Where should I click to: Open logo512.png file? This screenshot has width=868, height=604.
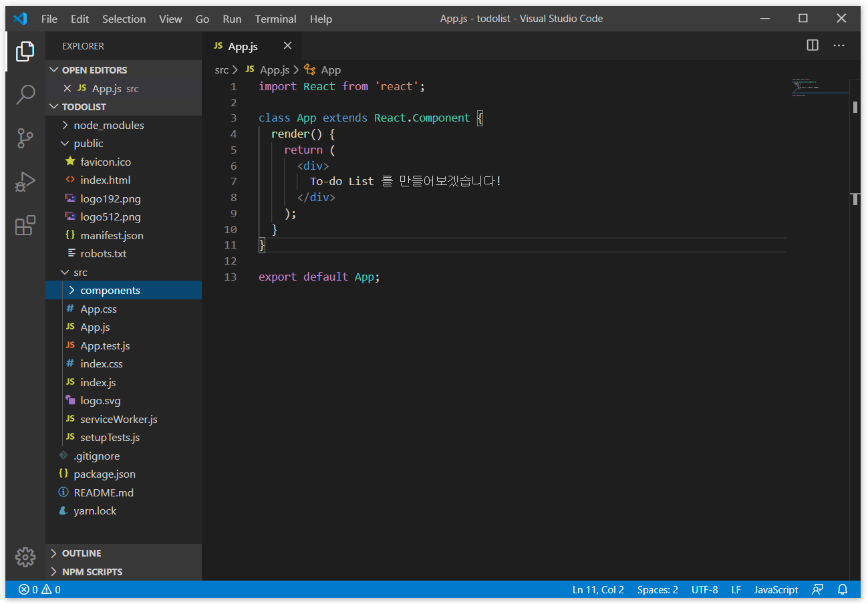tap(124, 217)
